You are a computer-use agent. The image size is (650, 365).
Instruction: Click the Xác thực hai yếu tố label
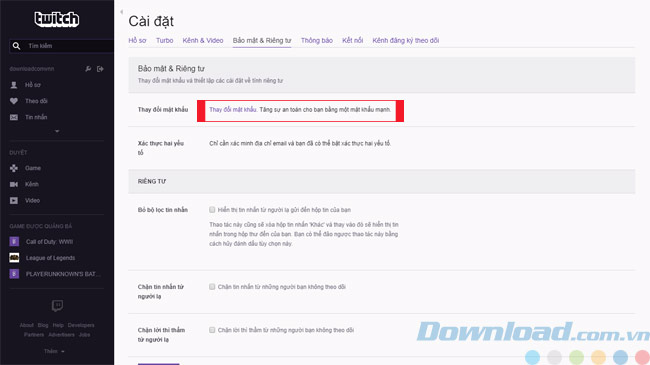[161, 148]
